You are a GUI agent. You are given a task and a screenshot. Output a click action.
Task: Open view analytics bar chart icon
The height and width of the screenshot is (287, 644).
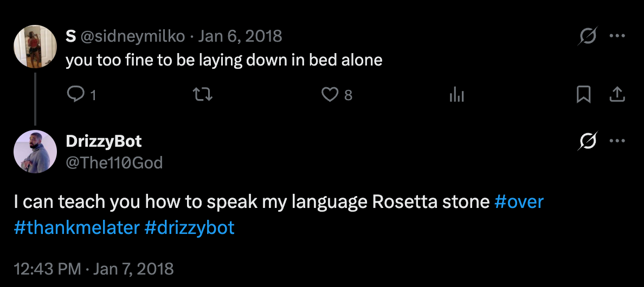[457, 96]
